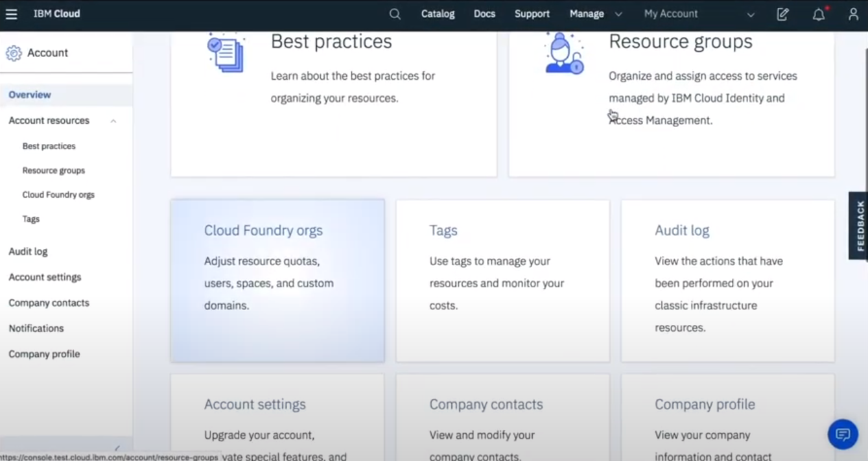Click the Best practices documents illustration

[x=226, y=53]
